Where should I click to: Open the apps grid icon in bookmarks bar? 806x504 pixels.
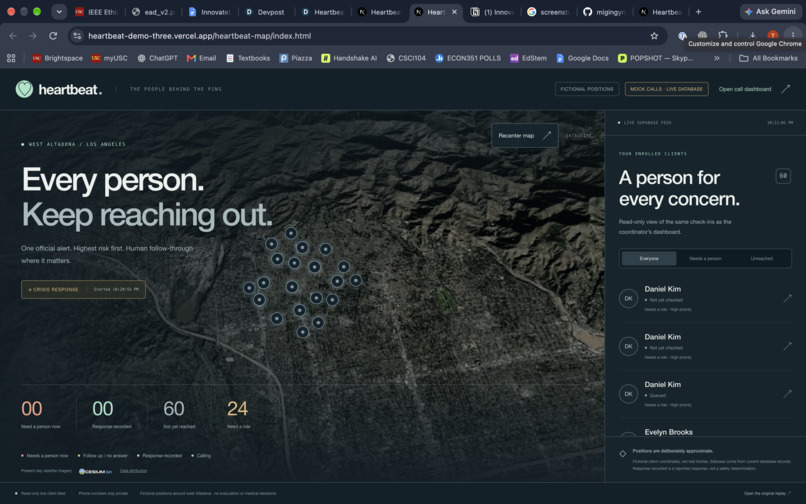pyautogui.click(x=11, y=58)
